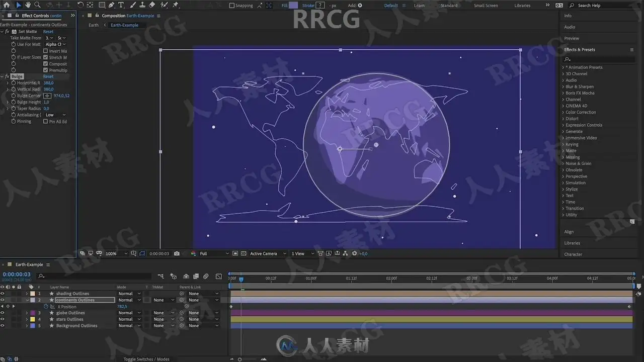Open the Earth-Example timeline tab
644x362 pixels.
tap(29, 264)
